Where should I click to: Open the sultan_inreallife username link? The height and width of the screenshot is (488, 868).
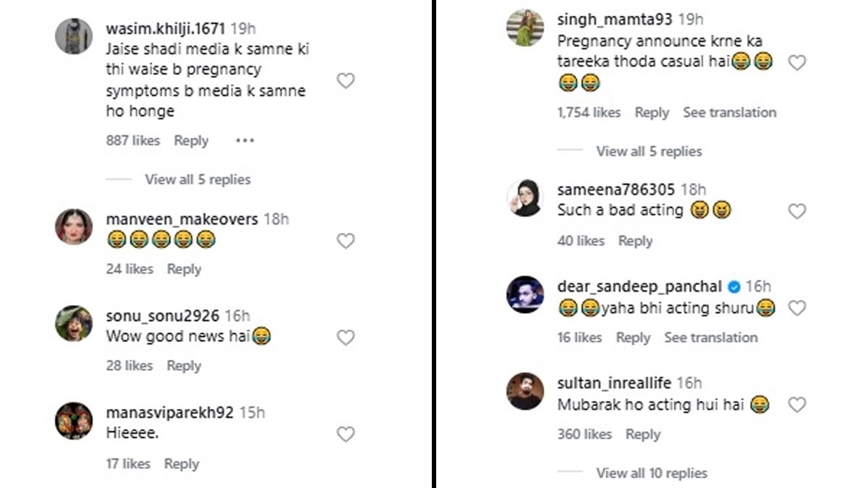click(614, 382)
